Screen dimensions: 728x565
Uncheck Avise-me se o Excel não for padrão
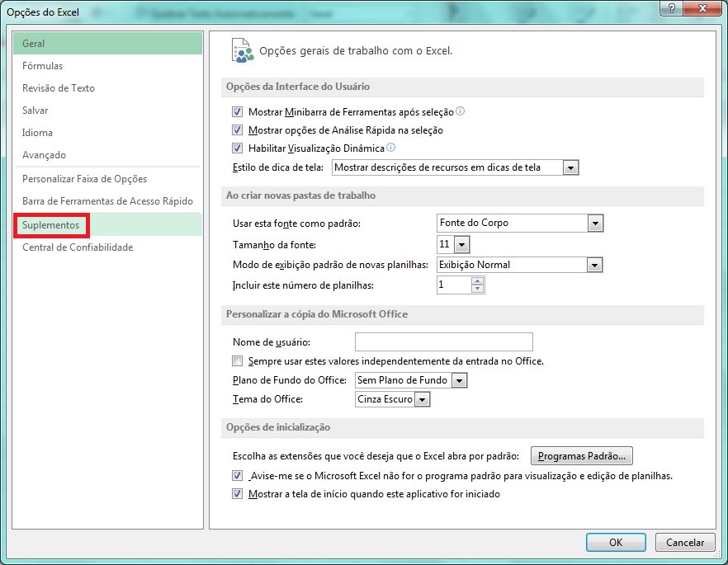pyautogui.click(x=237, y=475)
